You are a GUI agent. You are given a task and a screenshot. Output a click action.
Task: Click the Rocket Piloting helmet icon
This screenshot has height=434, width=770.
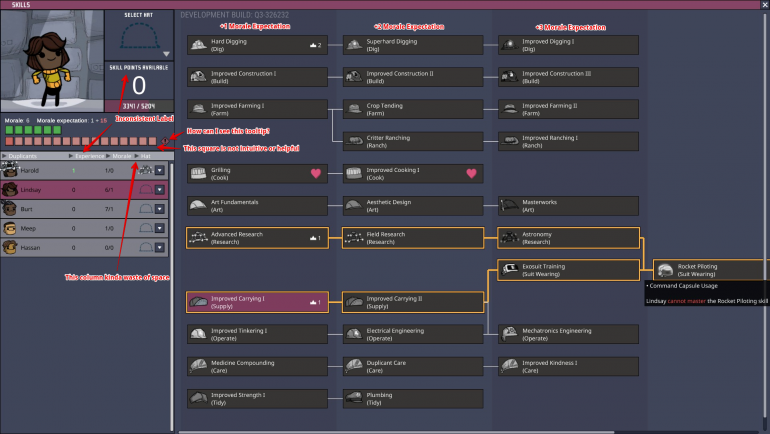point(666,270)
